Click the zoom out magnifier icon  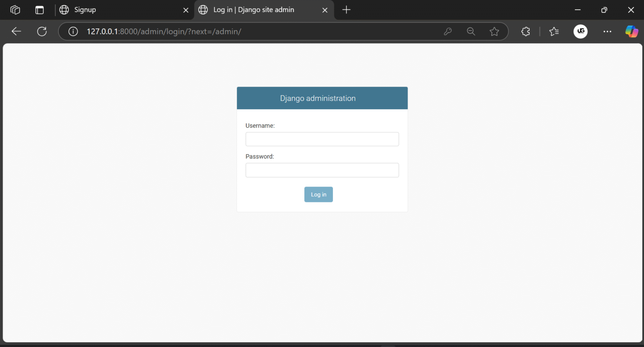coord(471,31)
